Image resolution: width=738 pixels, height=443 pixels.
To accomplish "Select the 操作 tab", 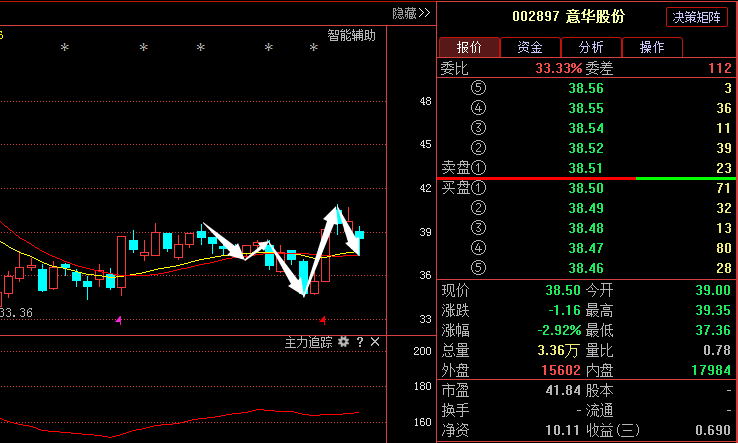I will tap(652, 47).
